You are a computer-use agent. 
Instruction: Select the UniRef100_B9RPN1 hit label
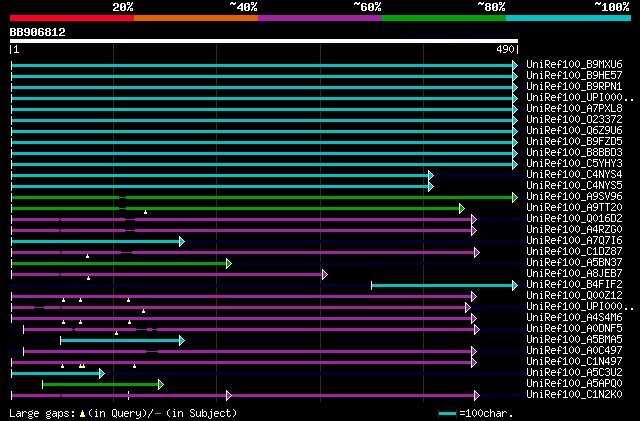point(574,87)
